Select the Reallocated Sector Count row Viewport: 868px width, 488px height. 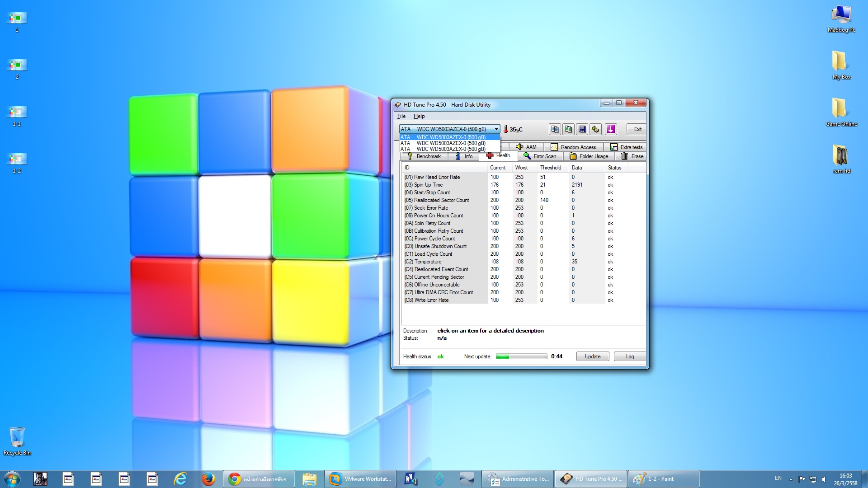pyautogui.click(x=441, y=200)
